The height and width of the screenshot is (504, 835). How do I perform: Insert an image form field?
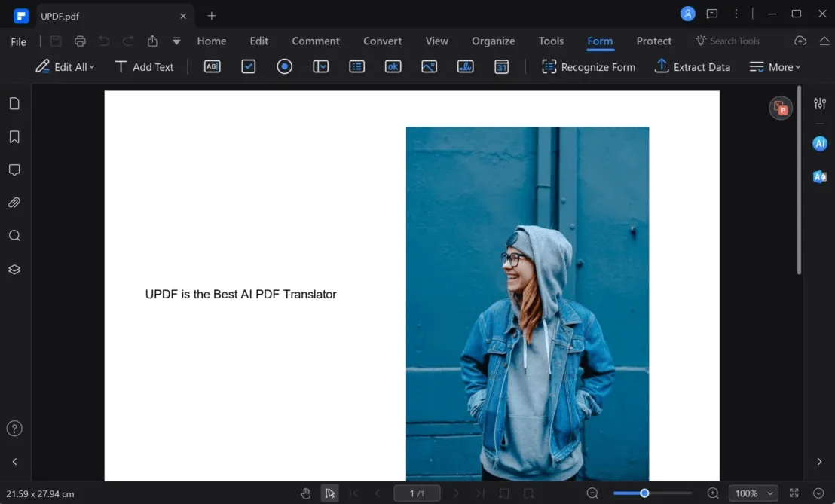point(429,66)
